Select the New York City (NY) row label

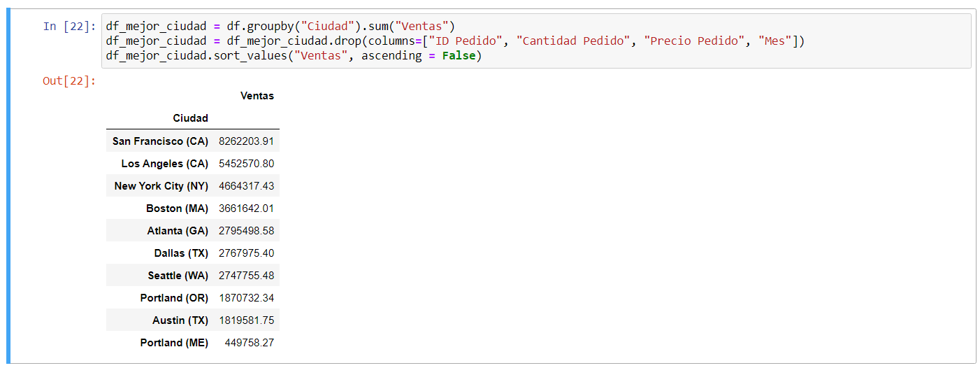161,186
